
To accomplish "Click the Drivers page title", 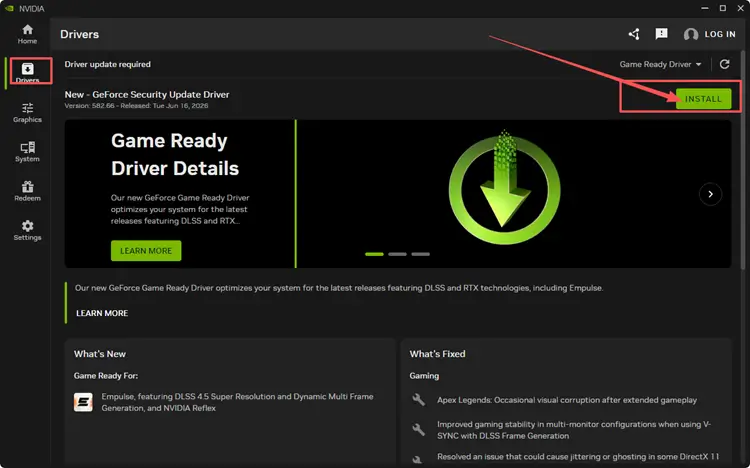I will click(79, 34).
